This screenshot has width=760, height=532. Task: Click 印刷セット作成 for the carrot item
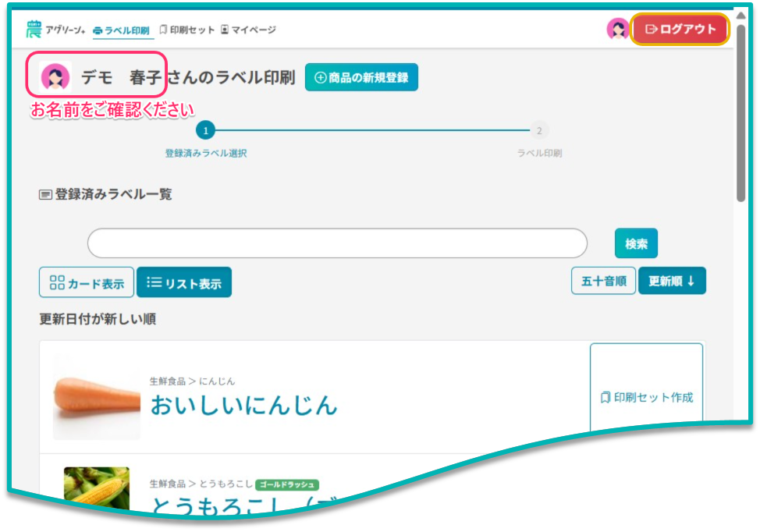tap(646, 397)
